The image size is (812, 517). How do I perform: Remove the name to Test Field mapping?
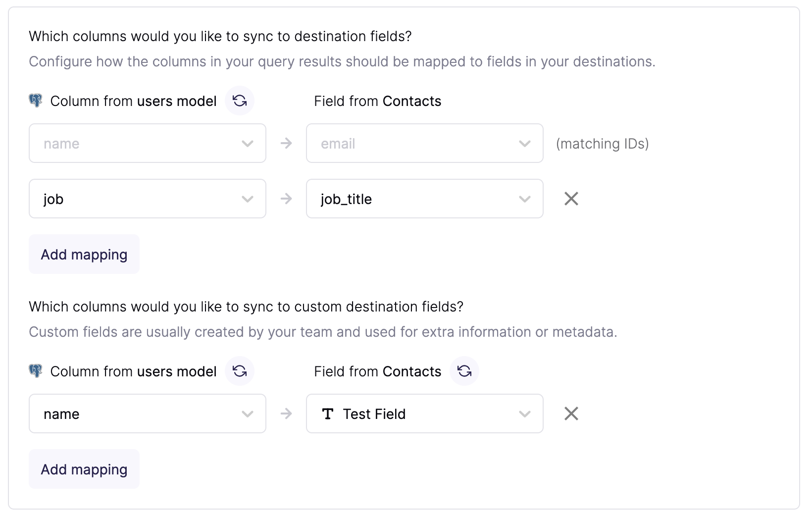tap(571, 414)
